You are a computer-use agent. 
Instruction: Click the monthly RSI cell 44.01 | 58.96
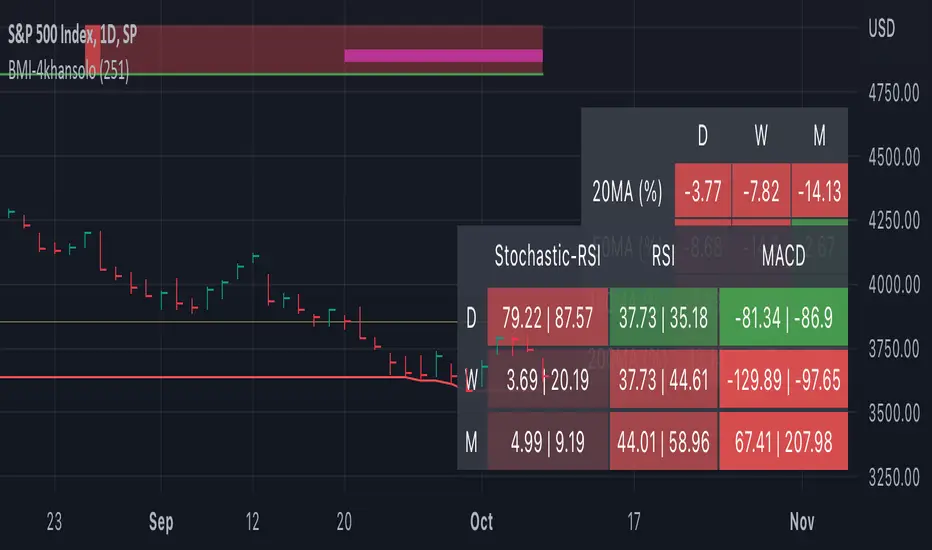(x=663, y=440)
